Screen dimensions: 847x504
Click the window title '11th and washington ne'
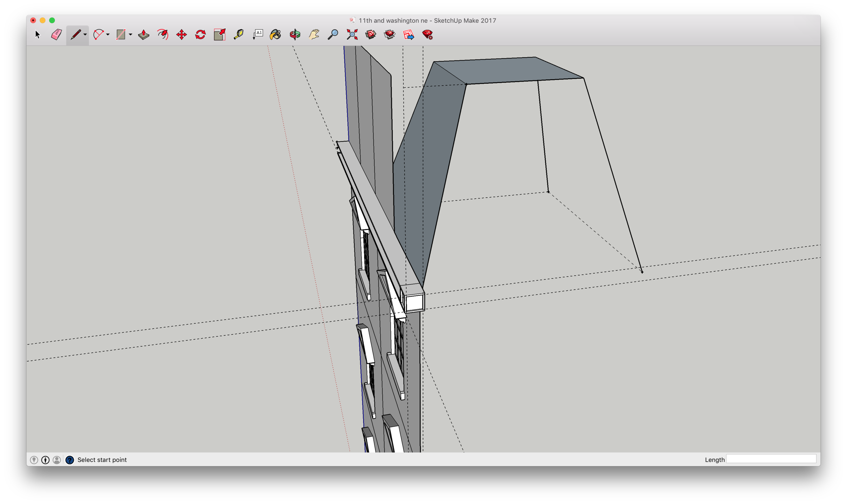pyautogui.click(x=393, y=20)
